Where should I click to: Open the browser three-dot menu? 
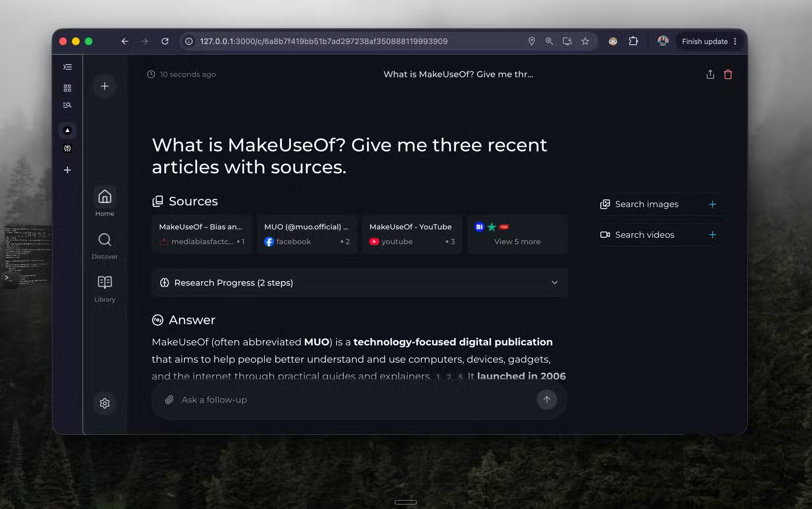click(x=735, y=41)
